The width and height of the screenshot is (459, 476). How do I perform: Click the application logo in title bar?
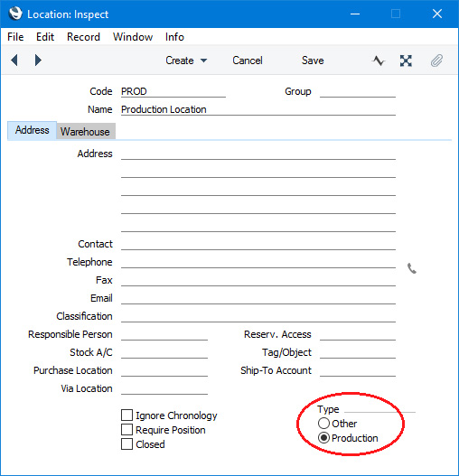(15, 14)
